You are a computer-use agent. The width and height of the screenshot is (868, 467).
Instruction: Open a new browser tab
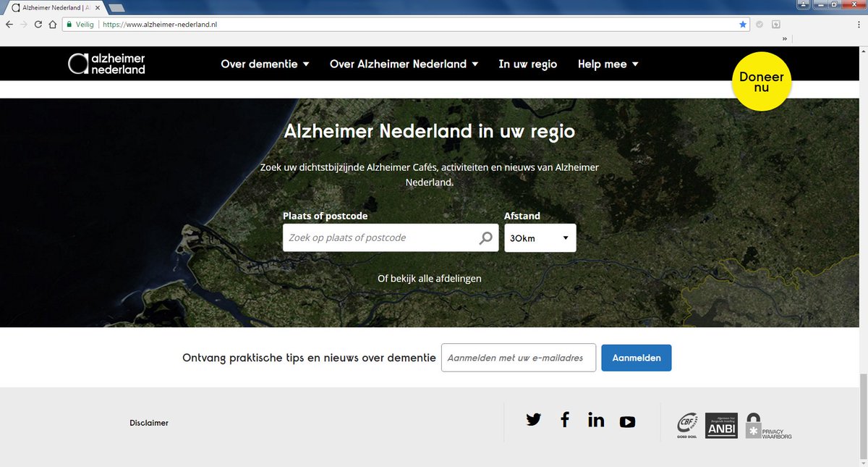coord(116,7)
